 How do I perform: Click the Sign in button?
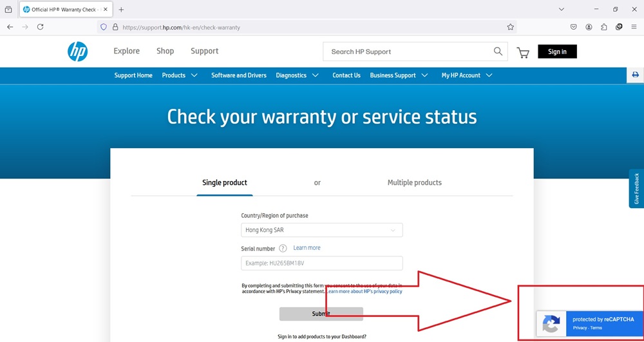pos(557,52)
